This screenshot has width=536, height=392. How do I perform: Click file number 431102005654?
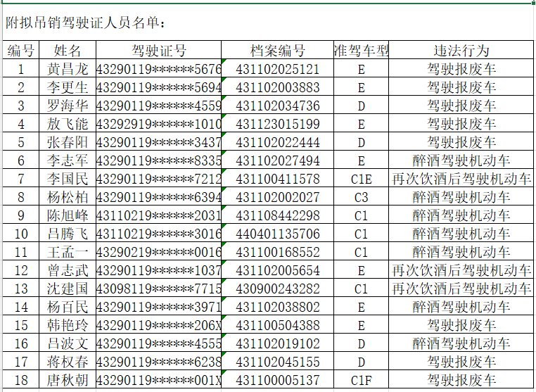[278, 270]
